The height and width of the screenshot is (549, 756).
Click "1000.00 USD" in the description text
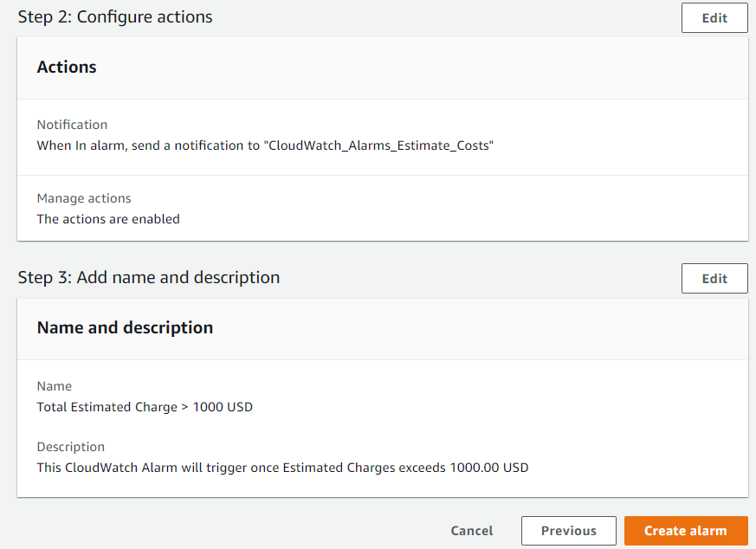click(488, 468)
